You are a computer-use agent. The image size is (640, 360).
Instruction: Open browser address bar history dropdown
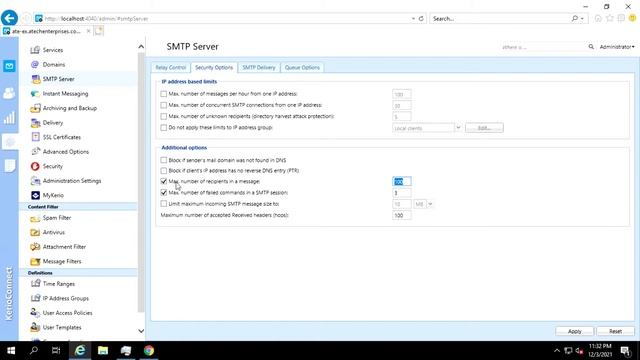[x=413, y=18]
